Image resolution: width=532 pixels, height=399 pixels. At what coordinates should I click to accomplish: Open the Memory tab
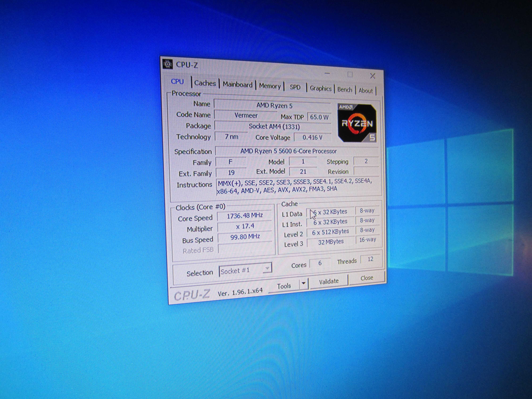pos(270,86)
